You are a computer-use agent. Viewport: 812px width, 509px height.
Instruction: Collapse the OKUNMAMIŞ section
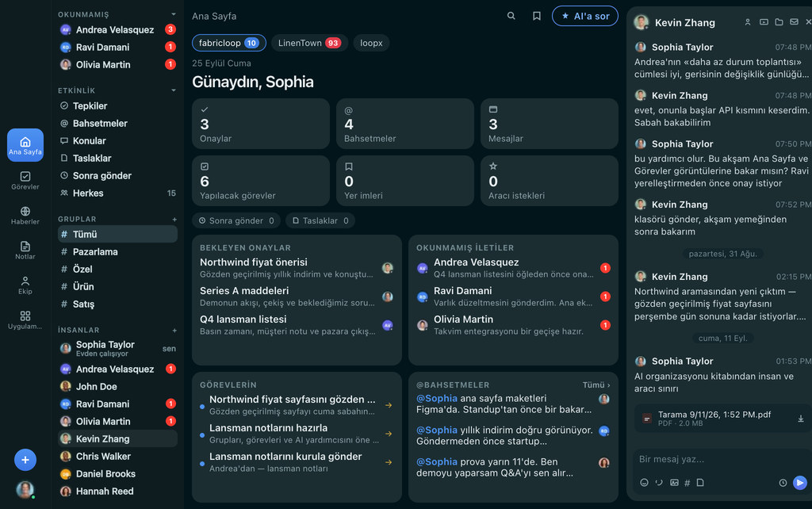click(174, 14)
